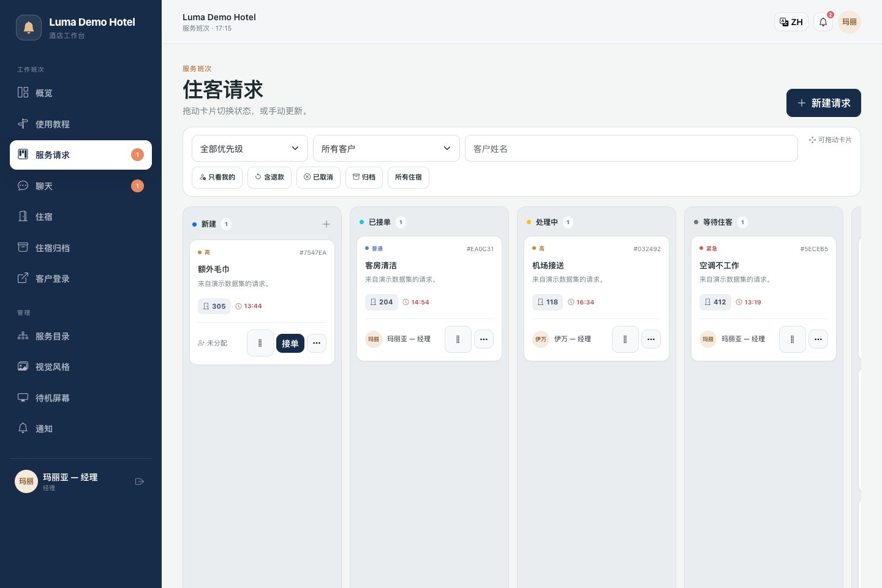
Task: Open 客户登录 in the sidebar
Action: pyautogui.click(x=81, y=278)
